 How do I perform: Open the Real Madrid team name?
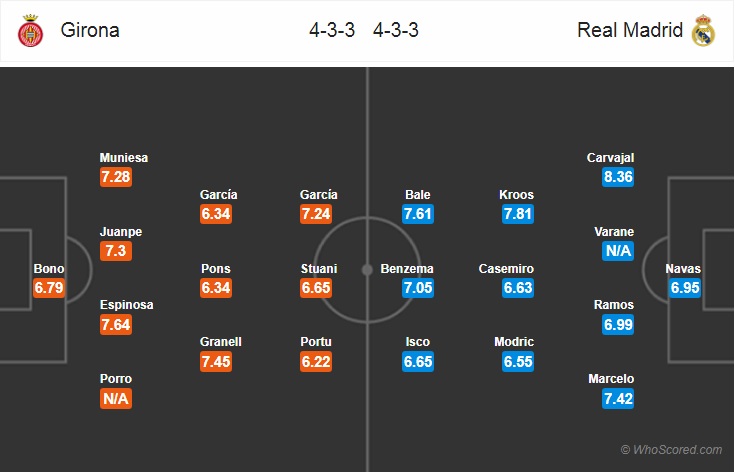point(631,30)
